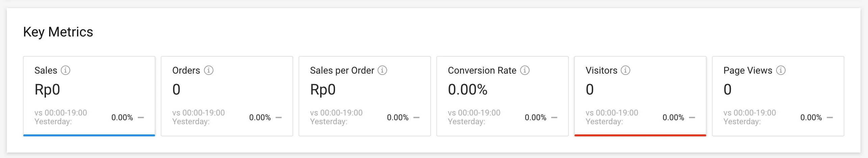This screenshot has height=158, width=868.
Task: Click the trend dash in Page Views card
Action: point(830,117)
